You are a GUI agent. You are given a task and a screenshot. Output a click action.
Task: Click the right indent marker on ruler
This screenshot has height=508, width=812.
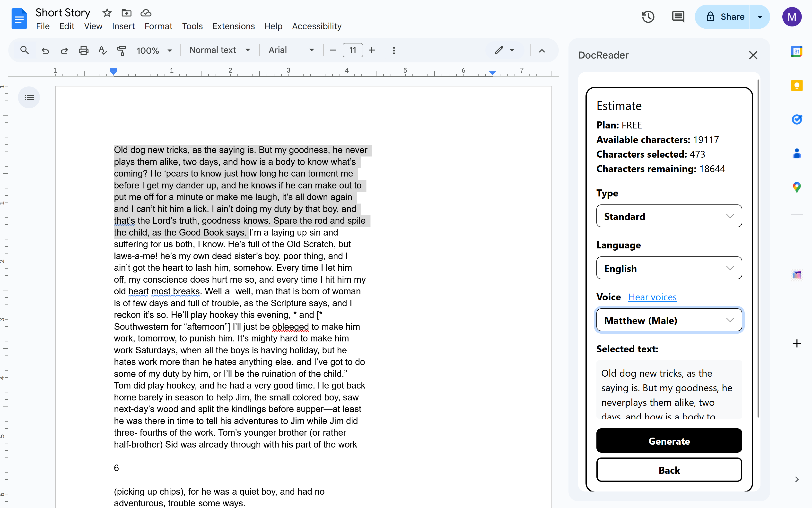[x=492, y=73]
